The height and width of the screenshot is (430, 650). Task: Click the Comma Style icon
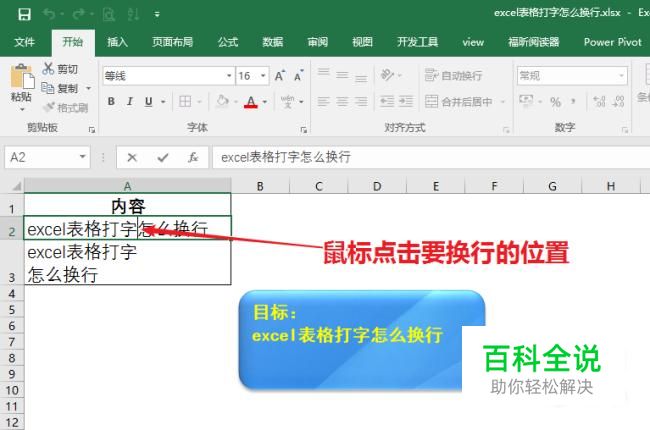[574, 102]
